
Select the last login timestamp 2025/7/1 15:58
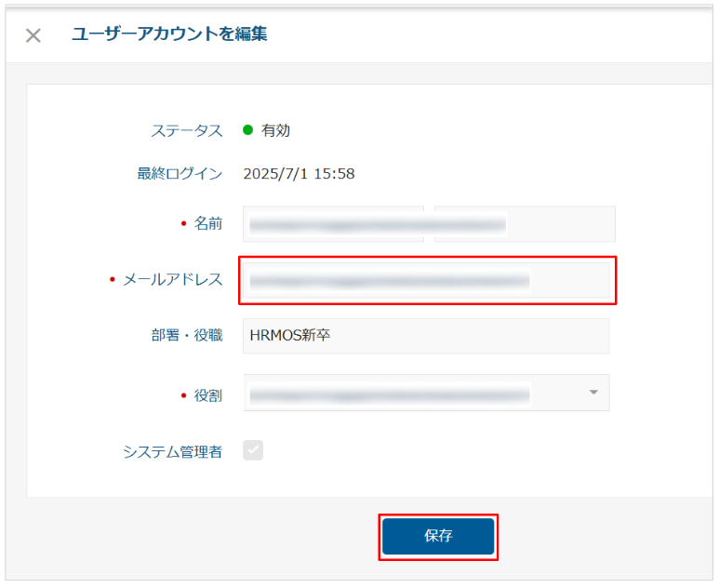[x=299, y=173]
